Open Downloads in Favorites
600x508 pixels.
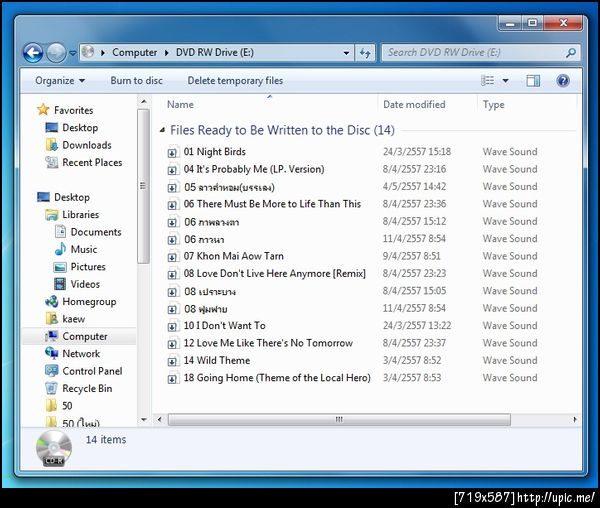click(87, 145)
